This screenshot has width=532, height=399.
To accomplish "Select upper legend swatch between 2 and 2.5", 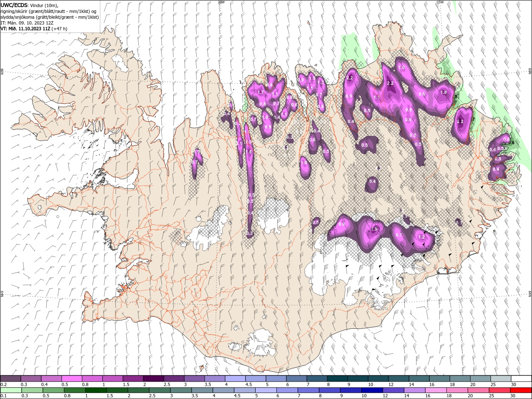I will 153,379.
